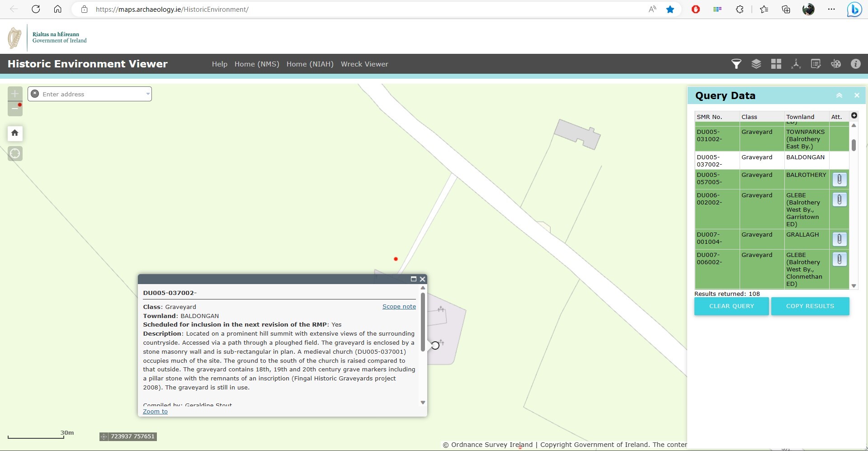
Task: Open the address search source dropdown
Action: 147,94
